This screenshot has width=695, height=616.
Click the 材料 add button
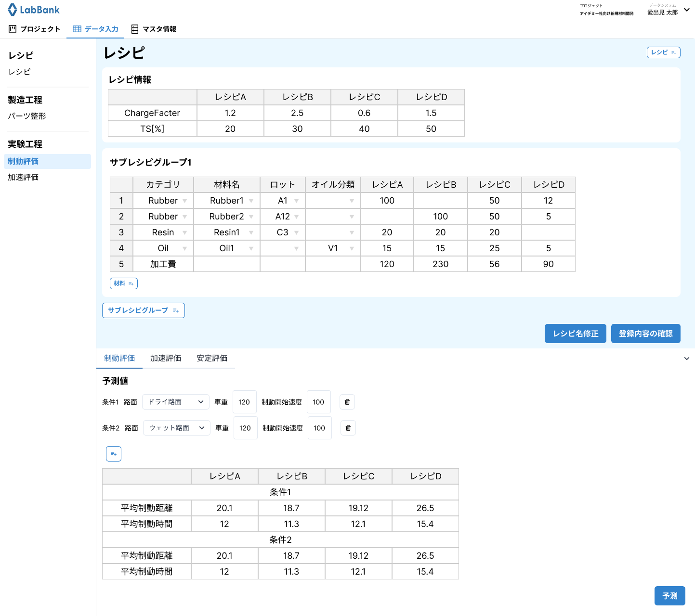pyautogui.click(x=124, y=283)
